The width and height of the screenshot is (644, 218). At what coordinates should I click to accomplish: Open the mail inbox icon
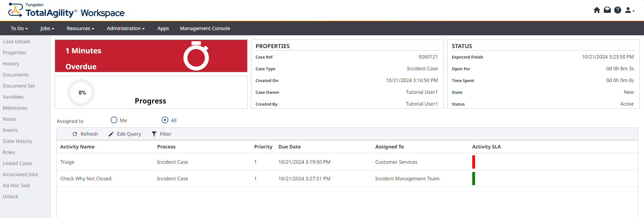point(607,10)
